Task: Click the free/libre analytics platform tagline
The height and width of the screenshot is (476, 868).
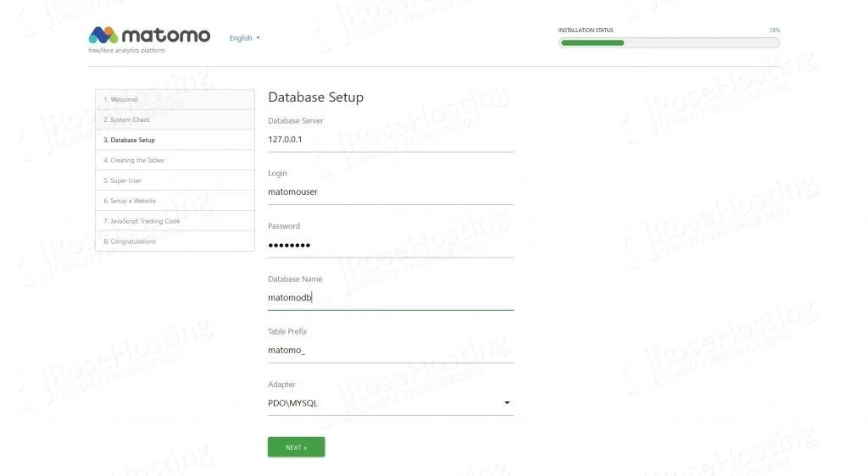Action: click(x=127, y=50)
